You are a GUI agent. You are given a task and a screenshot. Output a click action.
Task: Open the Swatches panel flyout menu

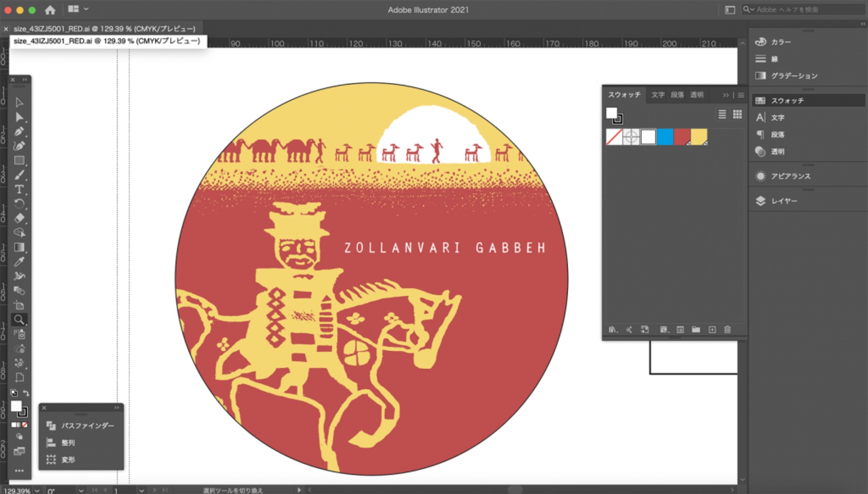[x=741, y=95]
